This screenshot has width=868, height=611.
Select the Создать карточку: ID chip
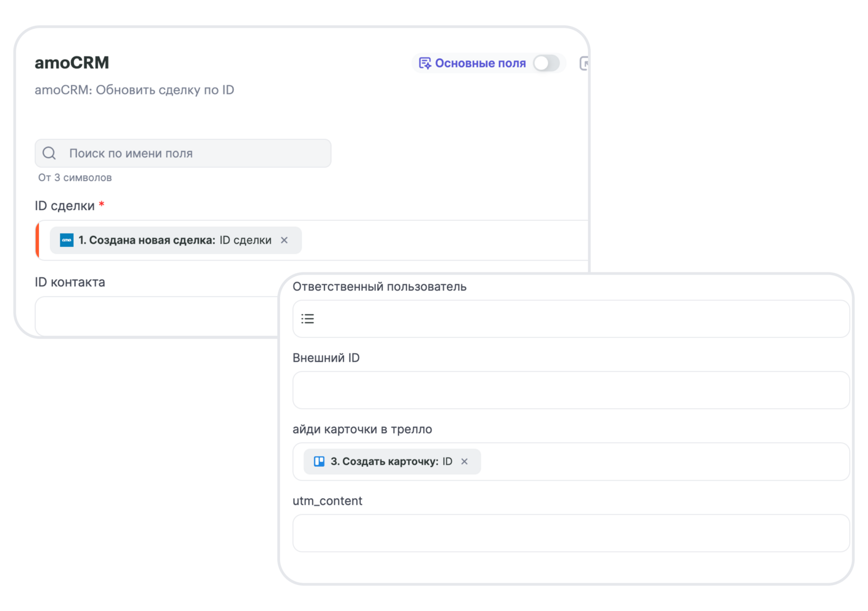391,462
